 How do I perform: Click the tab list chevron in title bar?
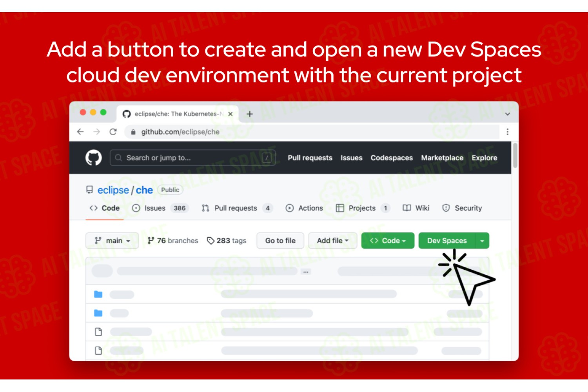click(507, 114)
